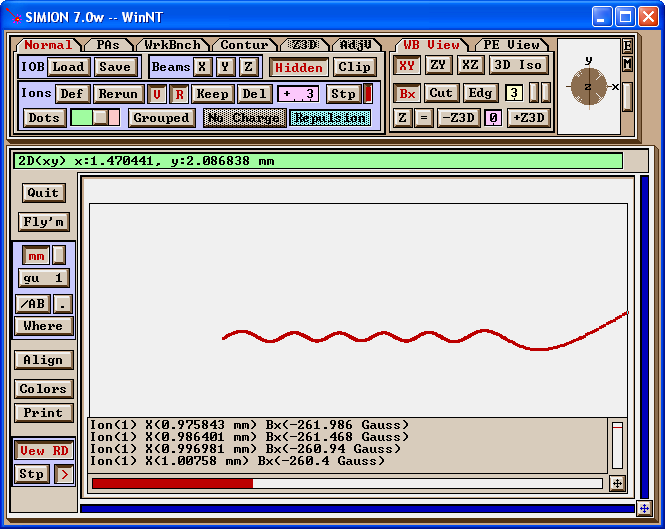The image size is (665, 529).
Task: Toggle Beams Z direction button
Action: tap(249, 67)
